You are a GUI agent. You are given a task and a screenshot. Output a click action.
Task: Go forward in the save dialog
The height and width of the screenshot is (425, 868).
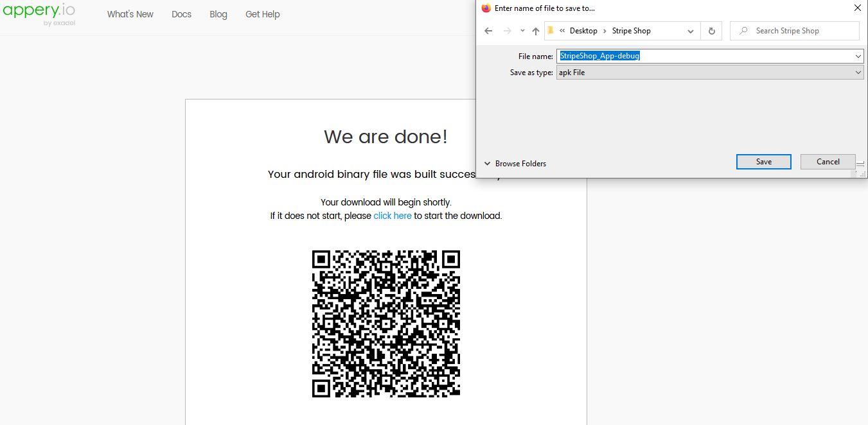(x=508, y=31)
